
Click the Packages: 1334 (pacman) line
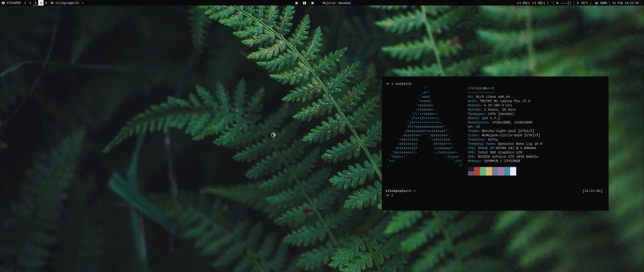click(490, 114)
